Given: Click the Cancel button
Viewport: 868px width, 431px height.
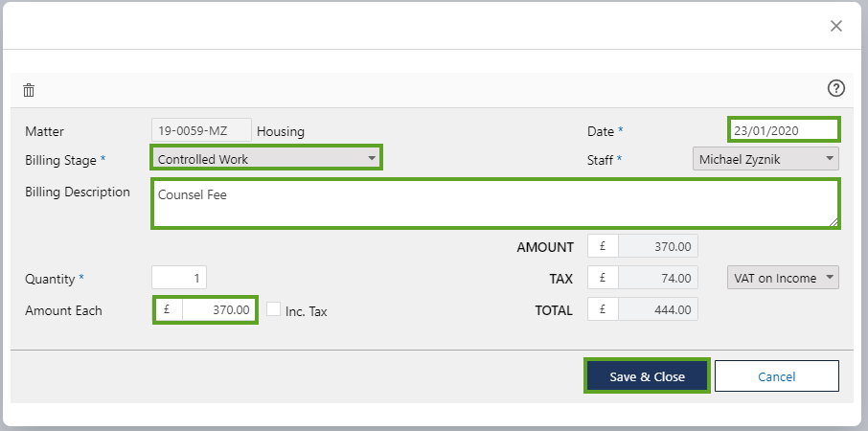Looking at the screenshot, I should coord(776,376).
